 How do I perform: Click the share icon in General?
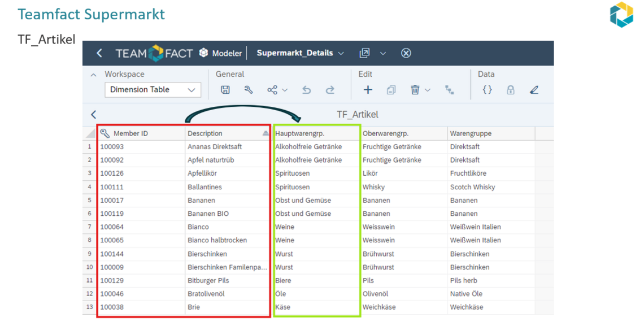(x=272, y=90)
